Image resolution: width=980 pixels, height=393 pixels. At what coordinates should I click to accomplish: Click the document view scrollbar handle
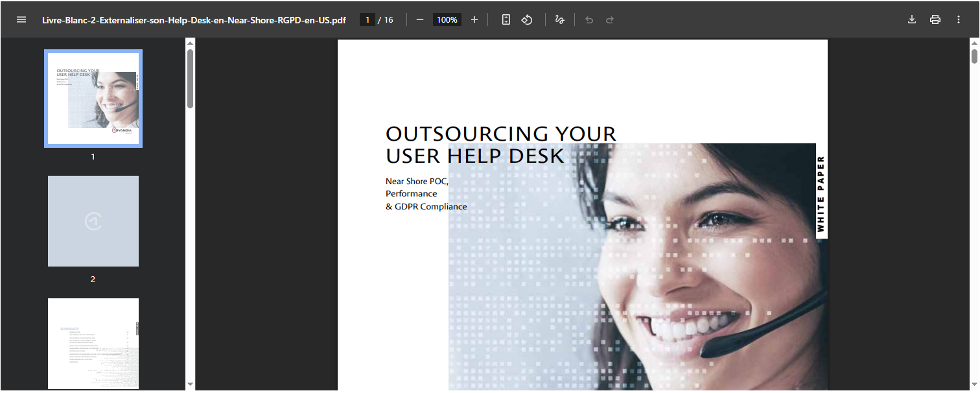coord(974,56)
